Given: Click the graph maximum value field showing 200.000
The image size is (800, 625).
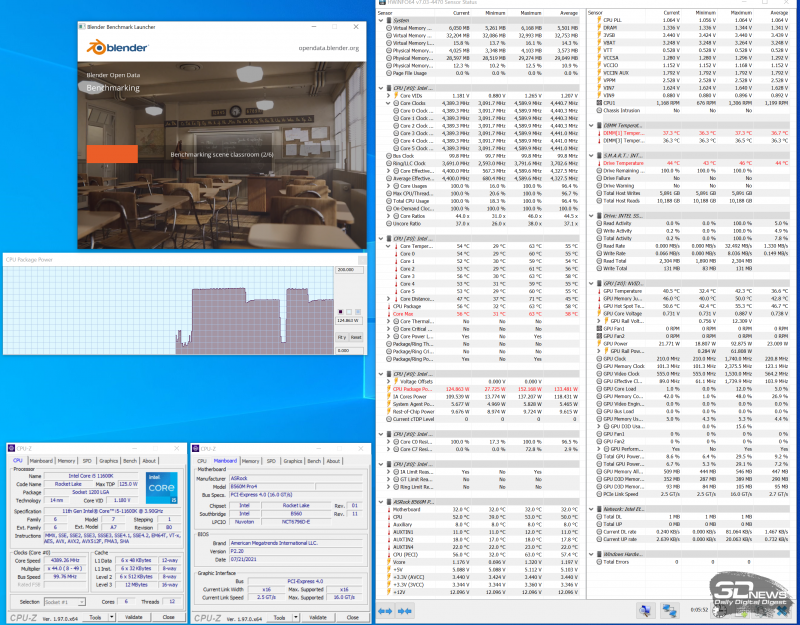Looking at the screenshot, I should point(349,269).
